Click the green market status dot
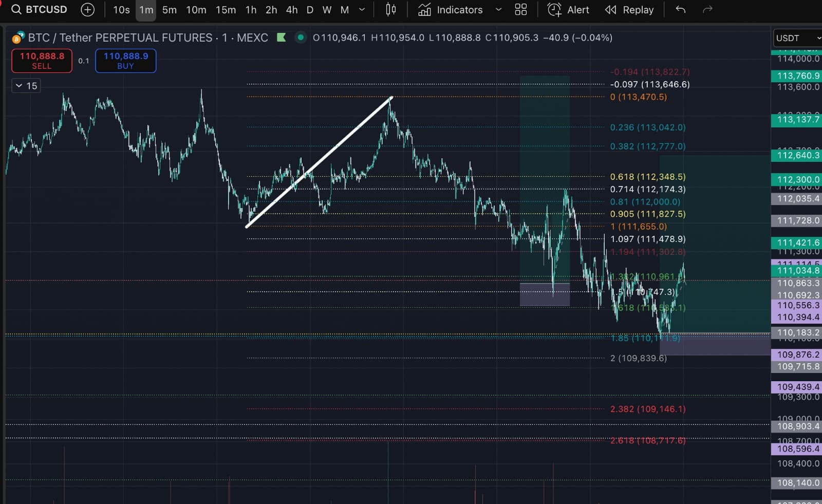The height and width of the screenshot is (504, 822). coord(301,38)
